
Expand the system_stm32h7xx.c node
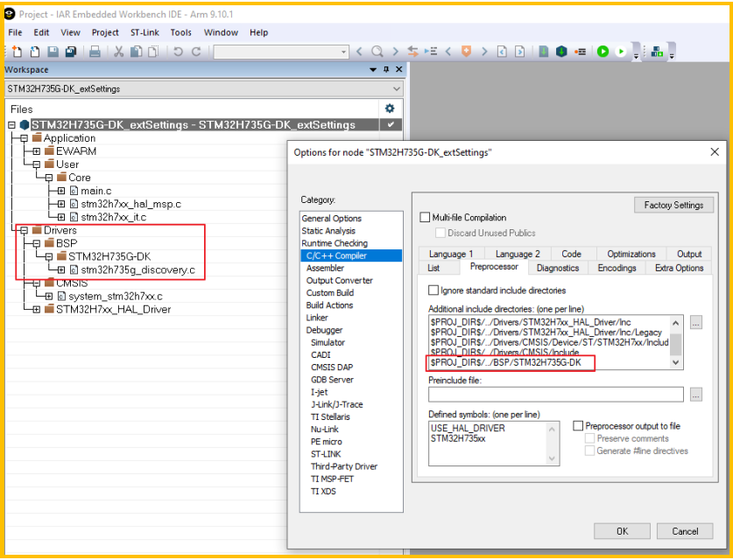tap(49, 296)
